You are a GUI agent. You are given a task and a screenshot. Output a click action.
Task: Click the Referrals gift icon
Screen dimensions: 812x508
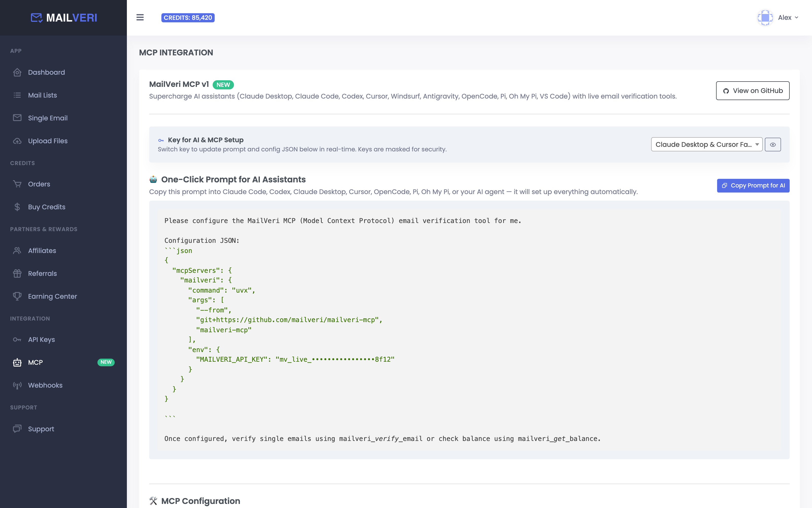tap(17, 274)
